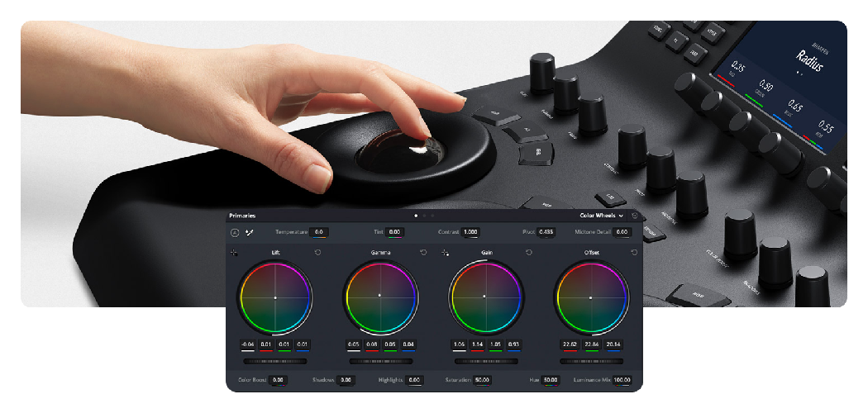Reset the Lift color wheel
The width and height of the screenshot is (868, 413).
(317, 252)
